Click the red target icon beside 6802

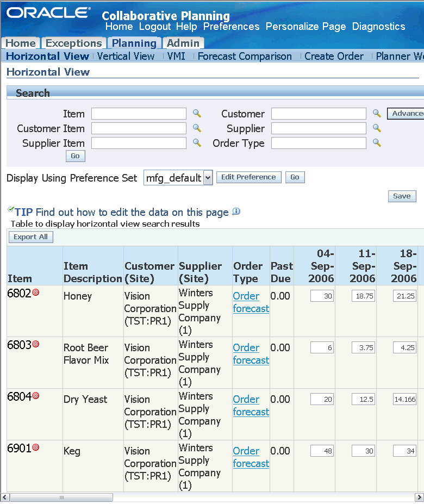(36, 292)
